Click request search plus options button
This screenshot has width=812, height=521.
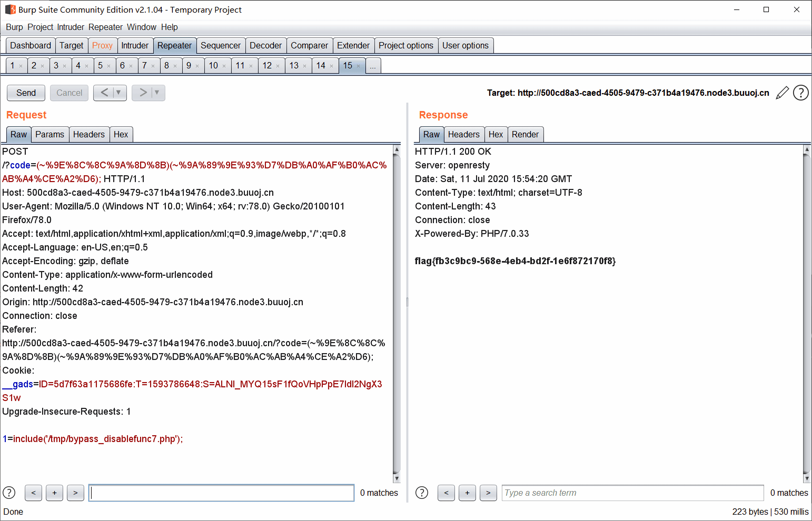point(55,493)
